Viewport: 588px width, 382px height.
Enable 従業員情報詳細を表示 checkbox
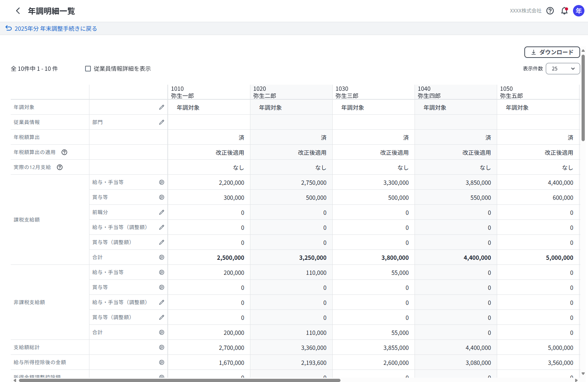click(x=88, y=69)
